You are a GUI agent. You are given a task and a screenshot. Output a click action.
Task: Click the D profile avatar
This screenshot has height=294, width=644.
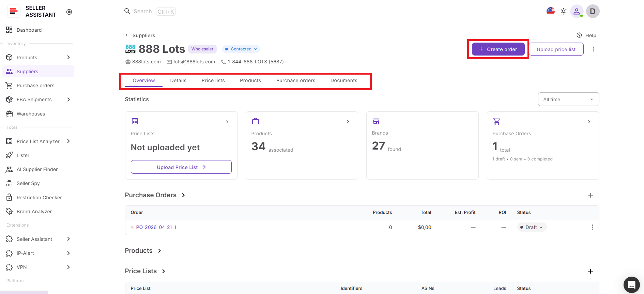coord(593,11)
